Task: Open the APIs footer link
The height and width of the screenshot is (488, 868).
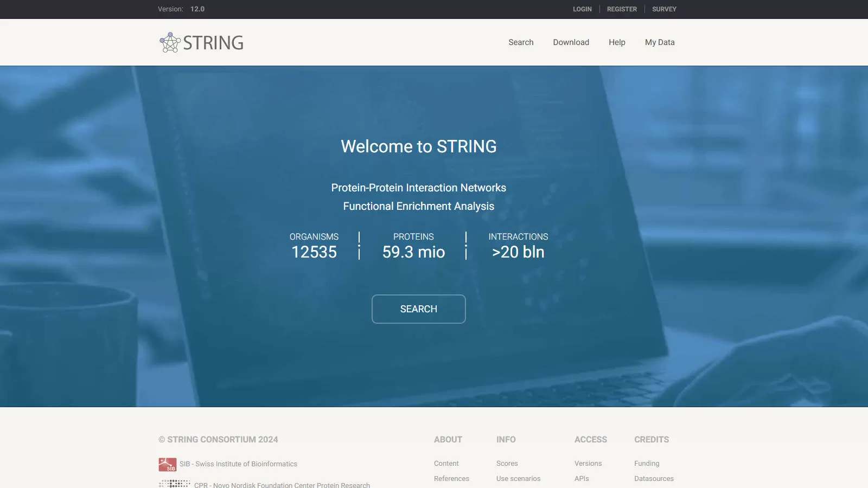Action: point(582,479)
